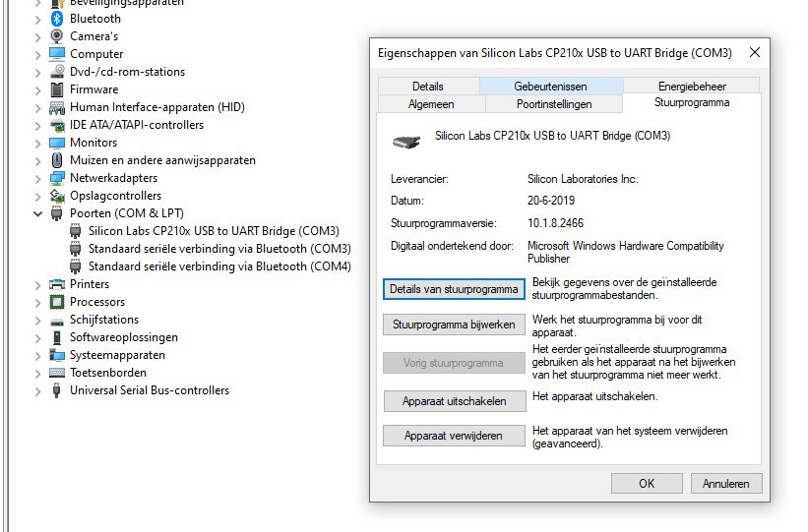Select Standaard seriële verbinding via Bluetooth (COM4)

coord(218,266)
